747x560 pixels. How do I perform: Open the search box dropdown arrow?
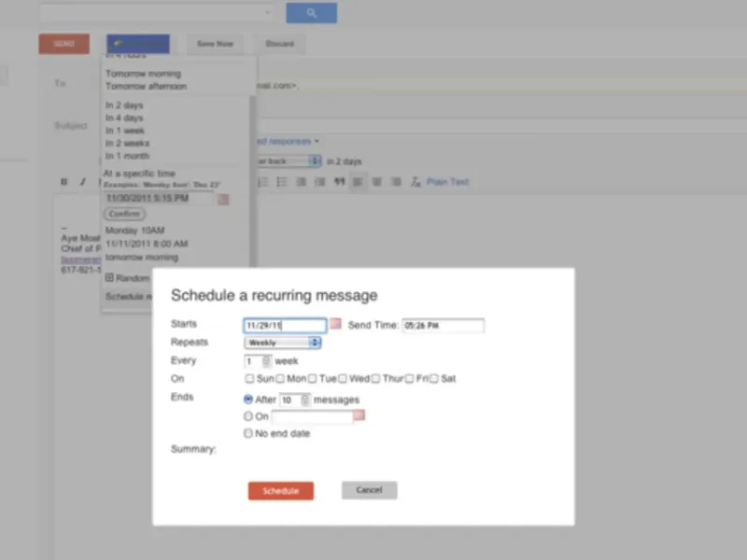coord(268,12)
